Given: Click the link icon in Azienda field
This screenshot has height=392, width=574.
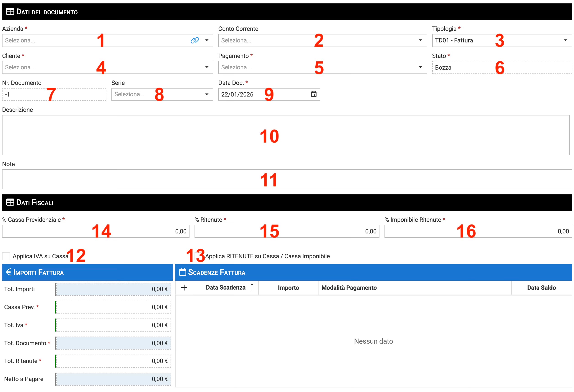Looking at the screenshot, I should (x=195, y=40).
